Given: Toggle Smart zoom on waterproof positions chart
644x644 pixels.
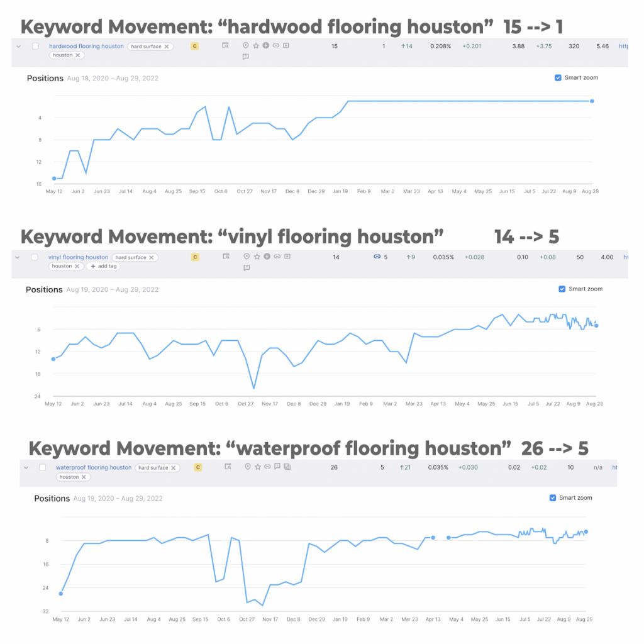Looking at the screenshot, I should pos(553,498).
